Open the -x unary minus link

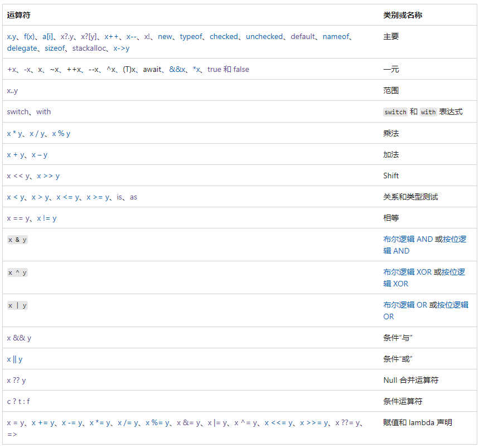[x=27, y=70]
